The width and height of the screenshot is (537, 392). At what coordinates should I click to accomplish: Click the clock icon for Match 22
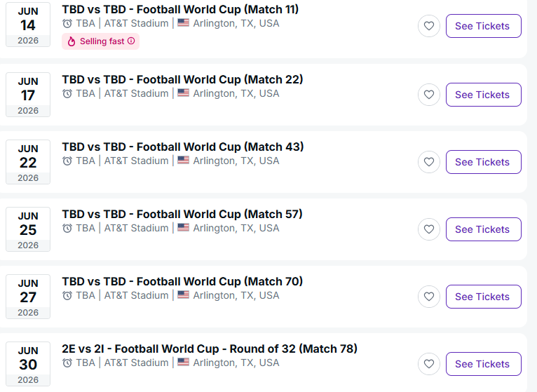click(x=67, y=93)
